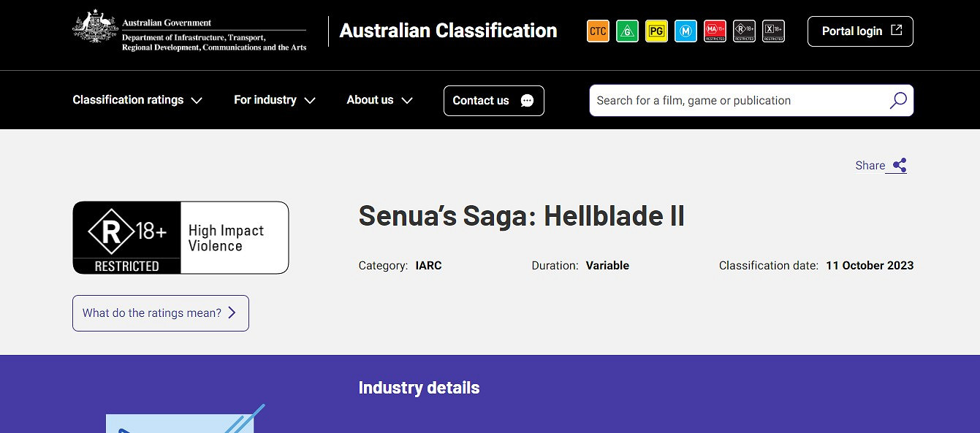Click the magnifying glass search icon
Viewport: 980px width, 433px height.
(x=898, y=101)
